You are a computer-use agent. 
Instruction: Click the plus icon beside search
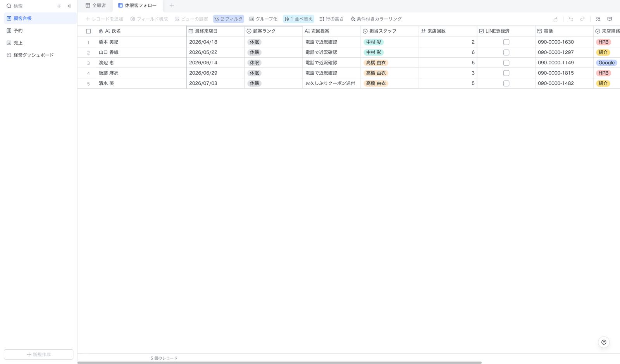point(59,6)
